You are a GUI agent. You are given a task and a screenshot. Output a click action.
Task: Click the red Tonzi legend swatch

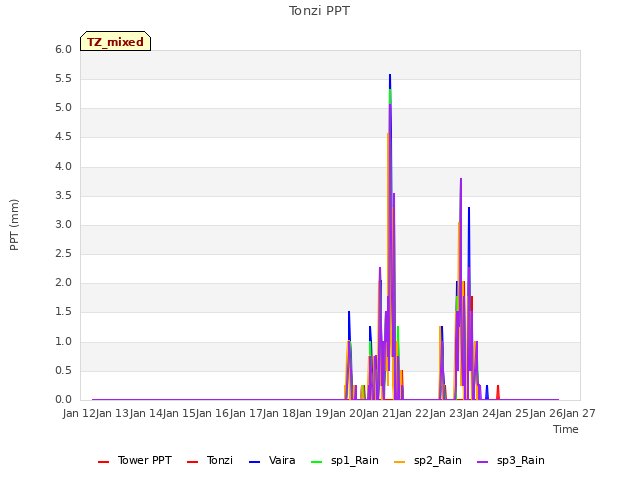(x=192, y=462)
